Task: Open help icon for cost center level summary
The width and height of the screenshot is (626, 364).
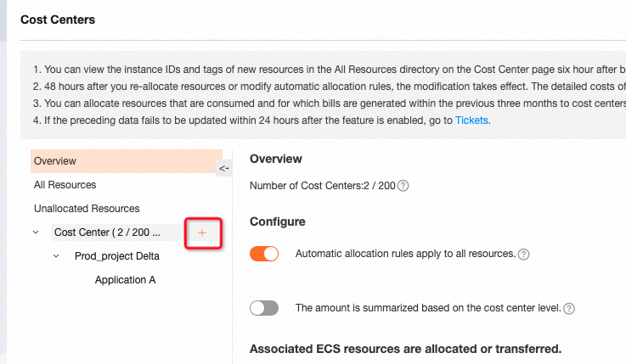Action: 569,309
